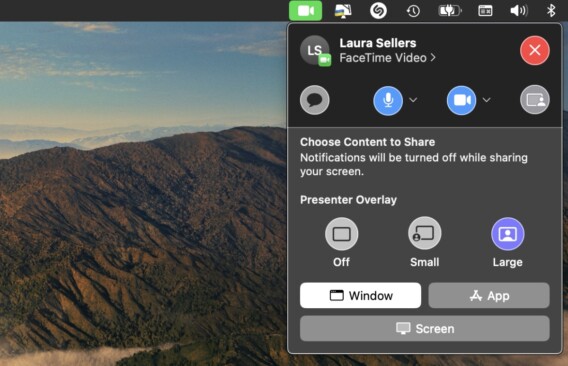The height and width of the screenshot is (366, 568).
Task: Set Presenter Overlay to Off
Action: [x=341, y=234]
